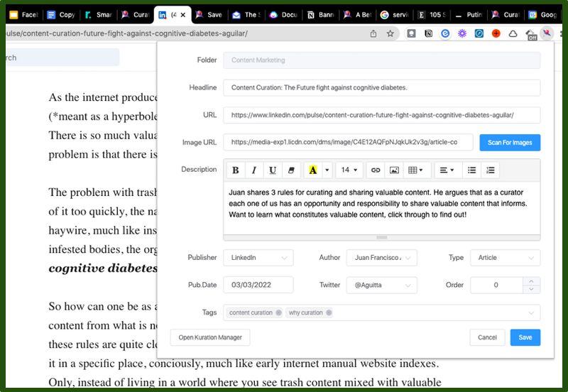Click the Folder field
The width and height of the screenshot is (568, 392).
point(381,60)
